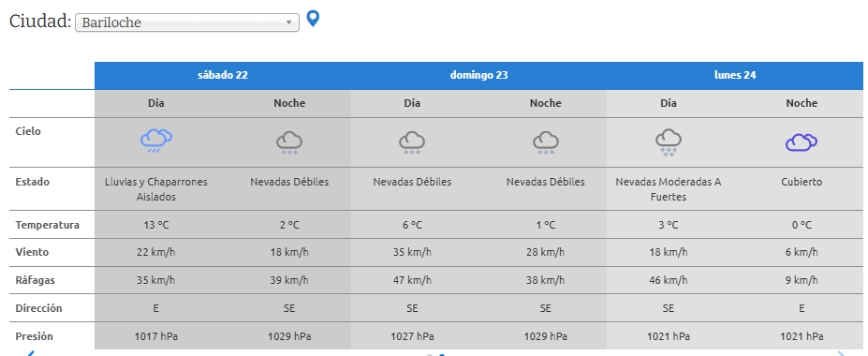Click previous days arrow at bottom left
The height and width of the screenshot is (356, 868).
(x=31, y=352)
